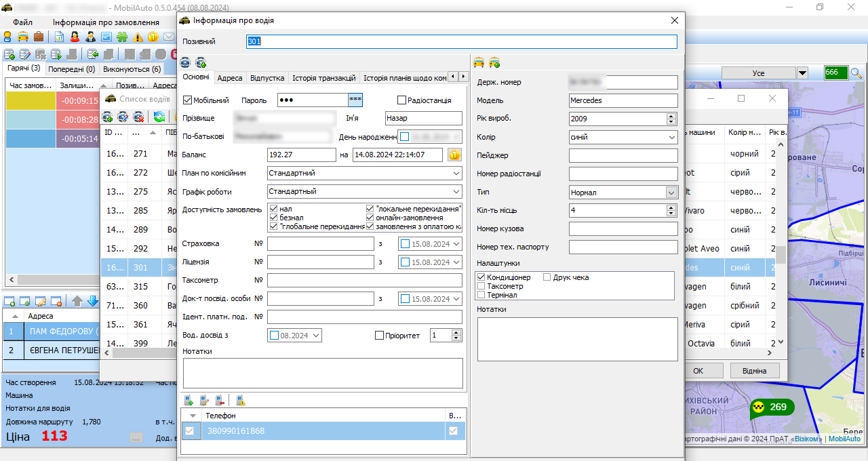
Task: Click the green puzzle piece toolbar icon
Action: [122, 37]
